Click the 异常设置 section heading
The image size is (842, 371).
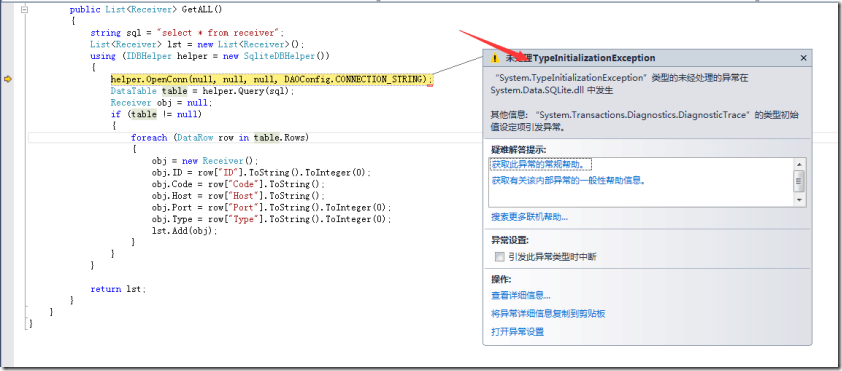510,241
